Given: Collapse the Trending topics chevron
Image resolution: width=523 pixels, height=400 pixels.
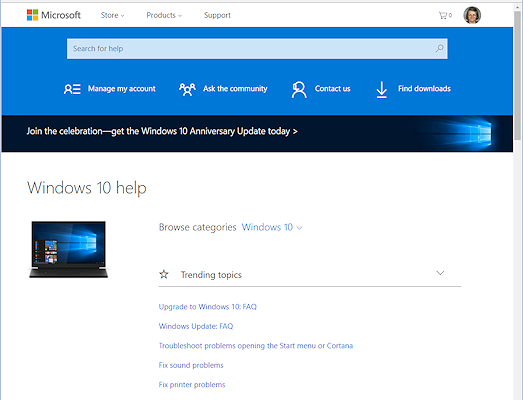Looking at the screenshot, I should tap(440, 273).
